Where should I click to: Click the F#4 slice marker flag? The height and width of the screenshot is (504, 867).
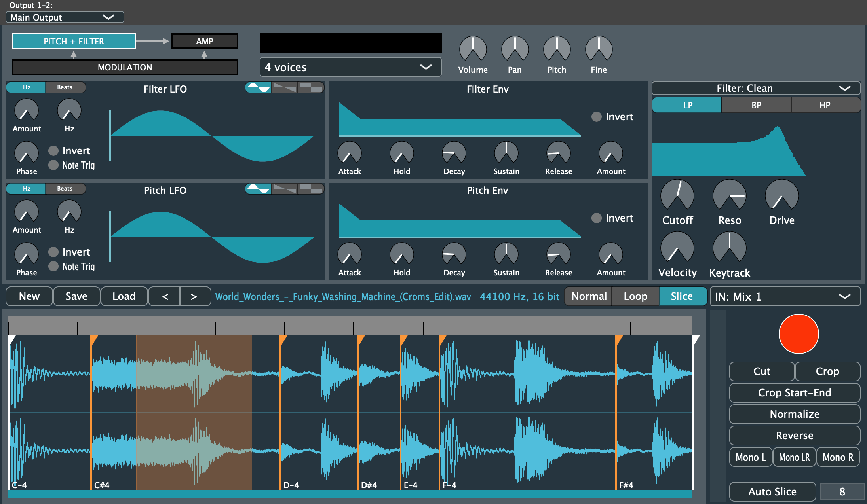[619, 340]
